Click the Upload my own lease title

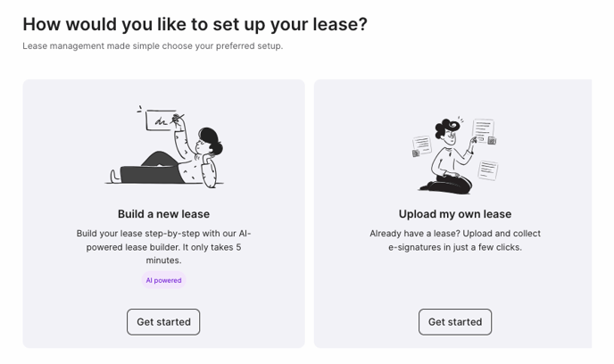[x=455, y=214]
